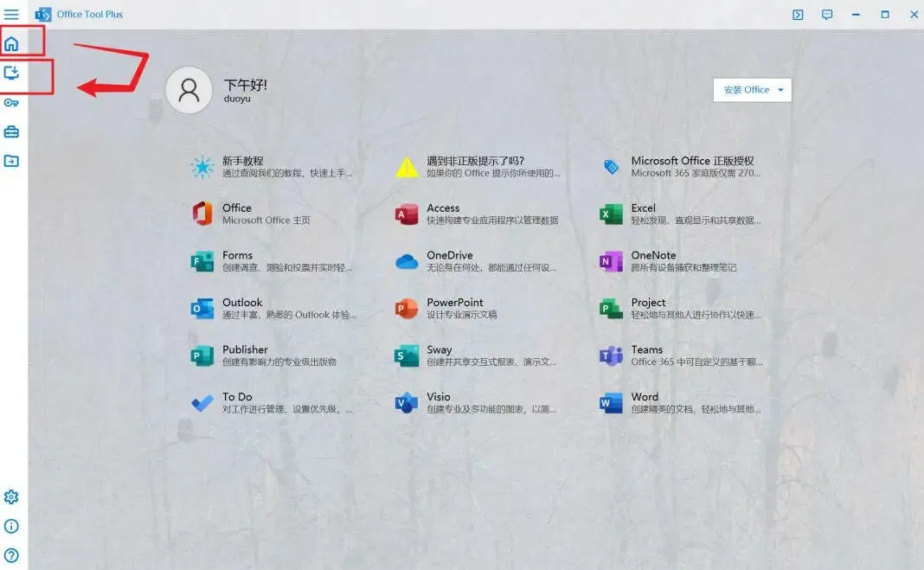The image size is (924, 570).
Task: Click the Forms title text
Action: (x=237, y=255)
